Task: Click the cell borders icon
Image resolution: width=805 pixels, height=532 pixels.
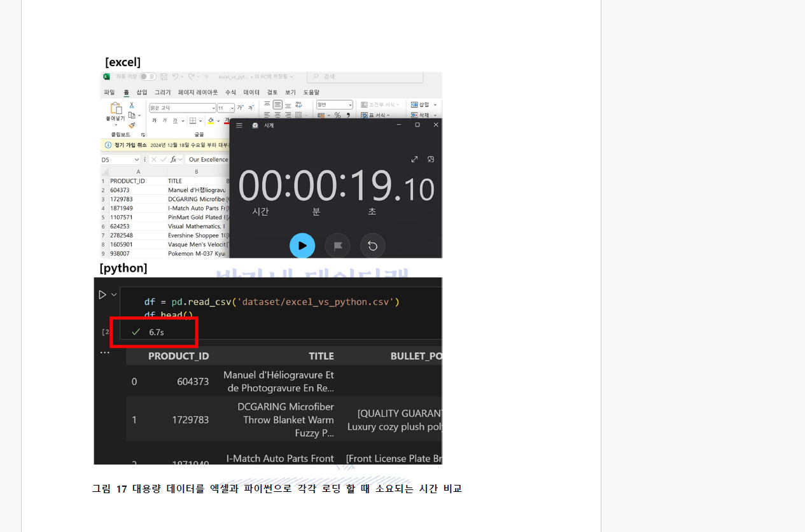Action: (192, 121)
